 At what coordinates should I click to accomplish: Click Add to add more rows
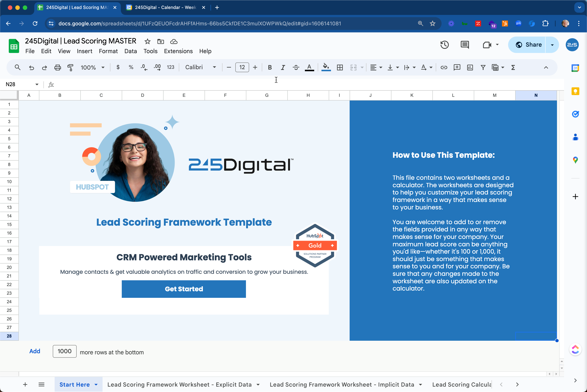click(35, 351)
